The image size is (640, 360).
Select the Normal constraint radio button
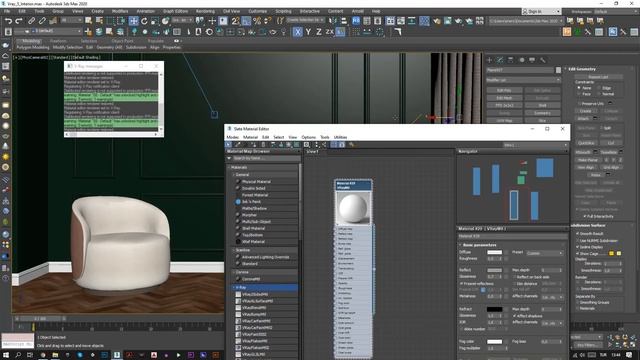(599, 94)
